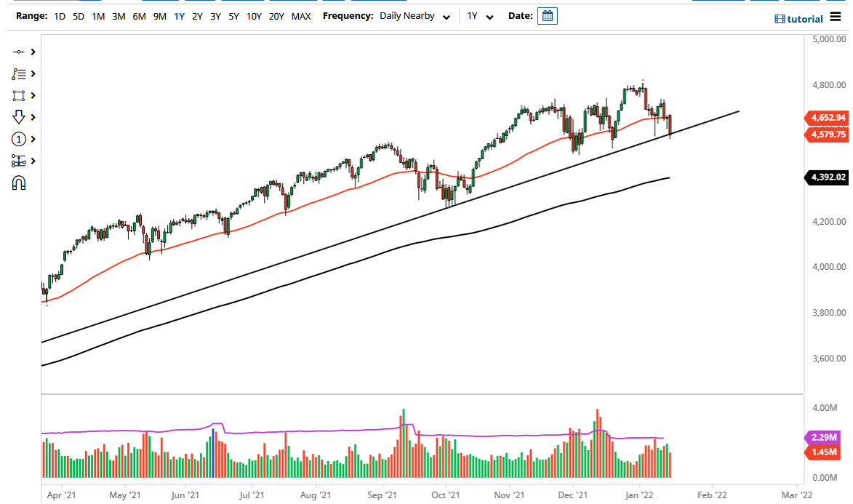Screen dimensions: 853x504
Task: Expand the arrow tool options chevron
Action: 33,116
